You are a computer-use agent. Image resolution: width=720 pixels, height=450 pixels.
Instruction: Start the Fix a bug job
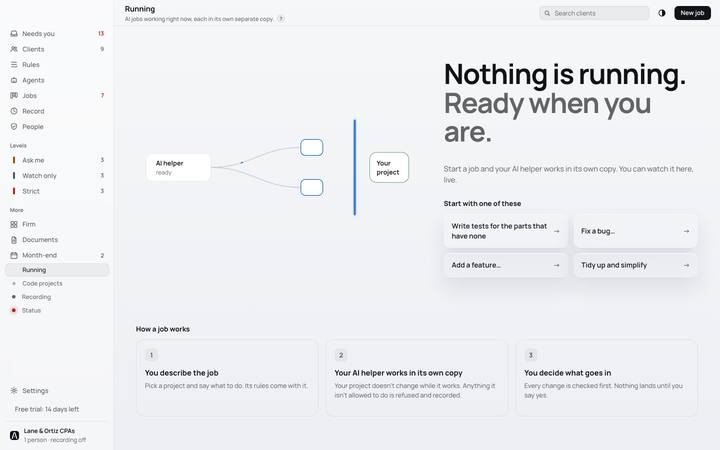pyautogui.click(x=636, y=231)
